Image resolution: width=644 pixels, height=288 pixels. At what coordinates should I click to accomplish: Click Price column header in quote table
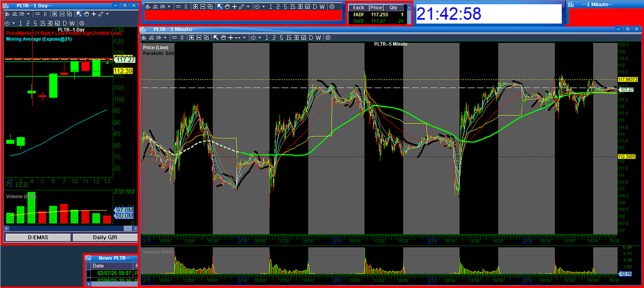(x=376, y=8)
